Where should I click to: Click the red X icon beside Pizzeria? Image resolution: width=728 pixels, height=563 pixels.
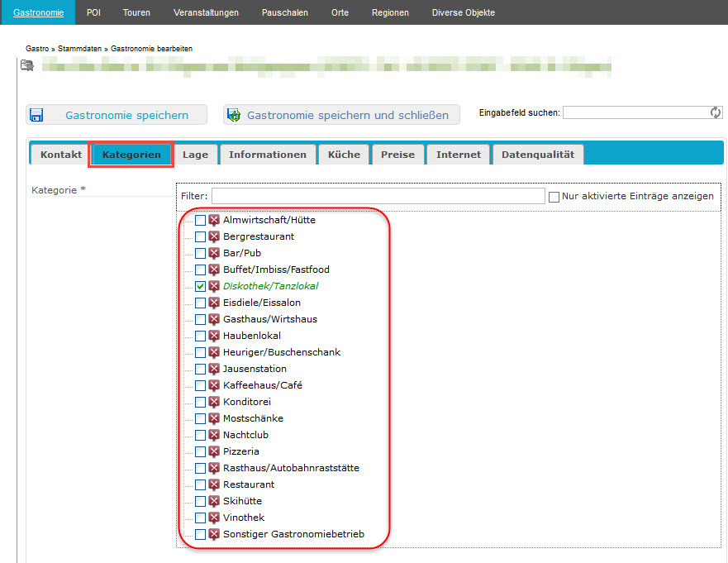click(x=213, y=451)
